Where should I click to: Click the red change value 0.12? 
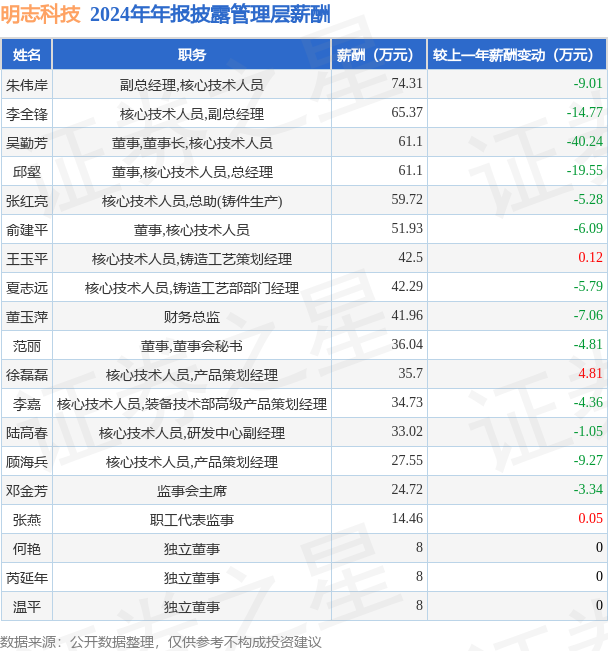591,257
